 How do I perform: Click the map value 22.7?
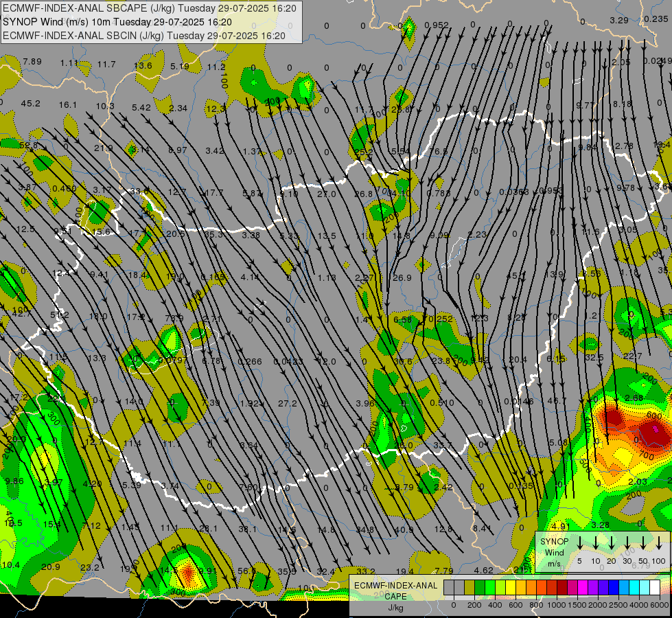point(633,356)
